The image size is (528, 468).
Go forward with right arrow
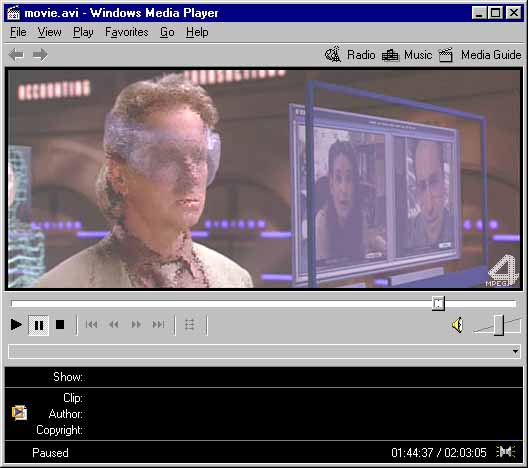click(40, 55)
